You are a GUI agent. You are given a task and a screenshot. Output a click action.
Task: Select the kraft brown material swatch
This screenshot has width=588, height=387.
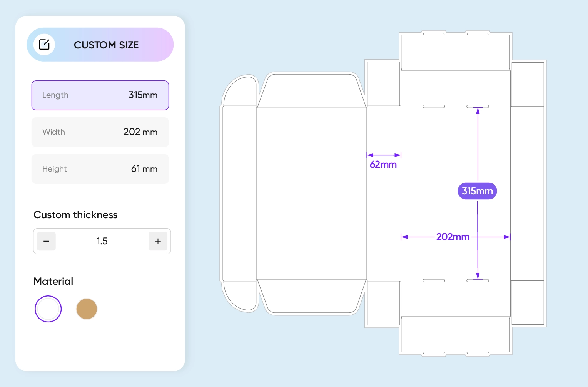87,309
